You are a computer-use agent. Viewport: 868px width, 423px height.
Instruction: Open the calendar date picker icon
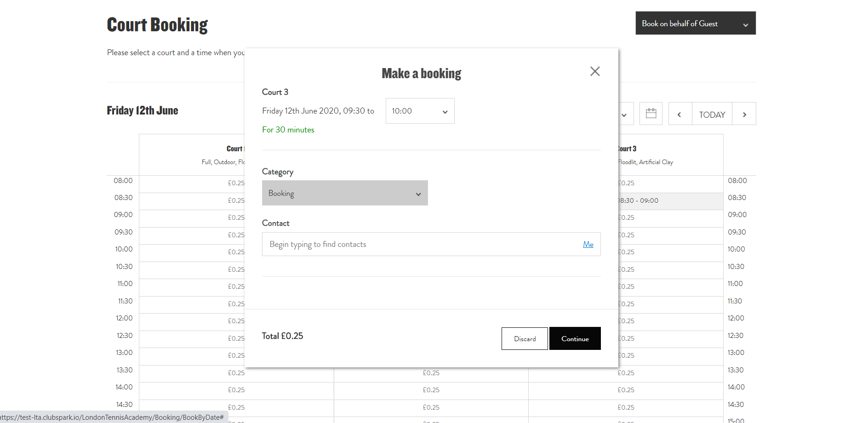(x=651, y=114)
